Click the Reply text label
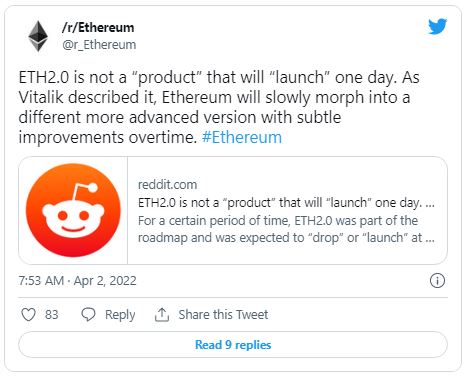 [x=120, y=315]
